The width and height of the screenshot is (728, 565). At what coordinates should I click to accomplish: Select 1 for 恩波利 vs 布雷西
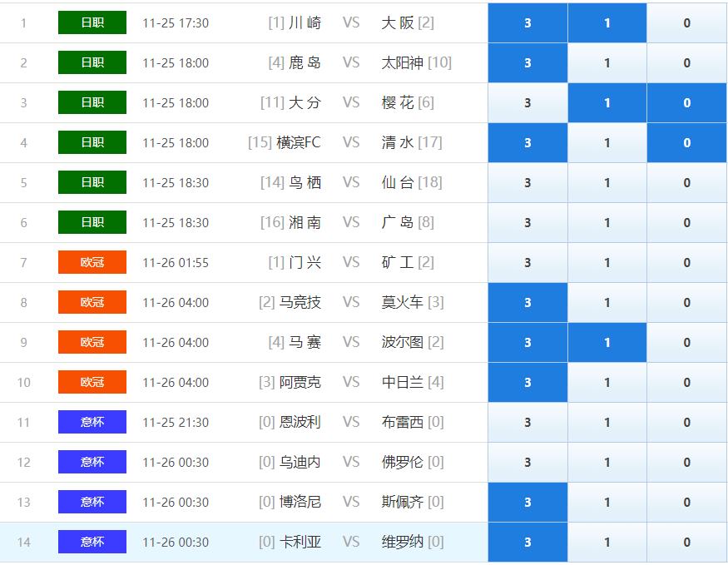click(x=607, y=423)
